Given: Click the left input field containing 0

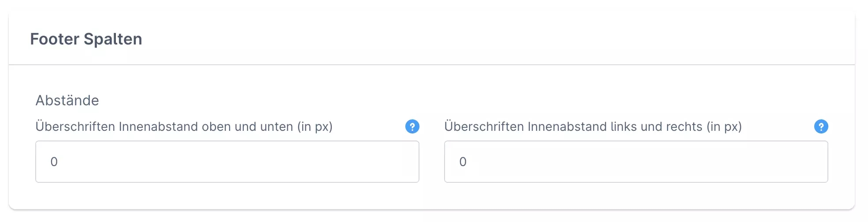Looking at the screenshot, I should [x=227, y=162].
